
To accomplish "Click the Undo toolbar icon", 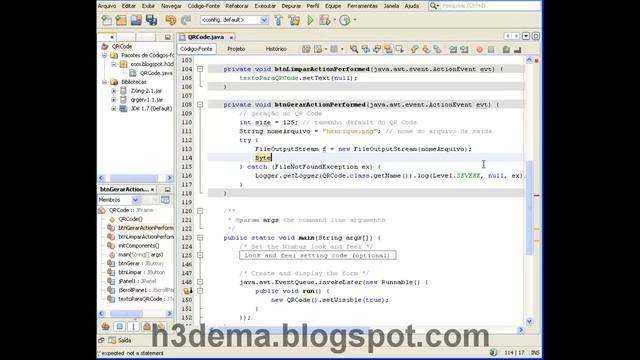I will coord(171,20).
